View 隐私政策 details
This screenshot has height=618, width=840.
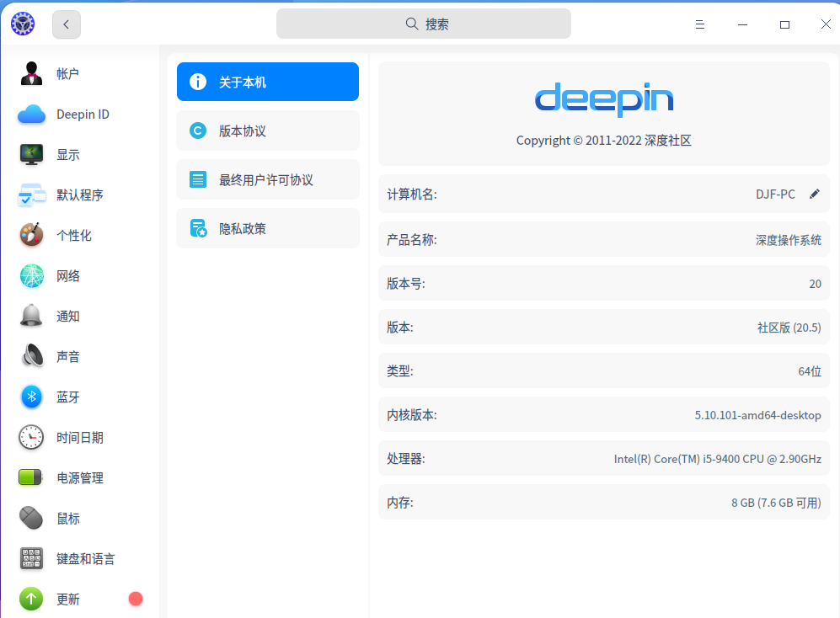(x=267, y=228)
